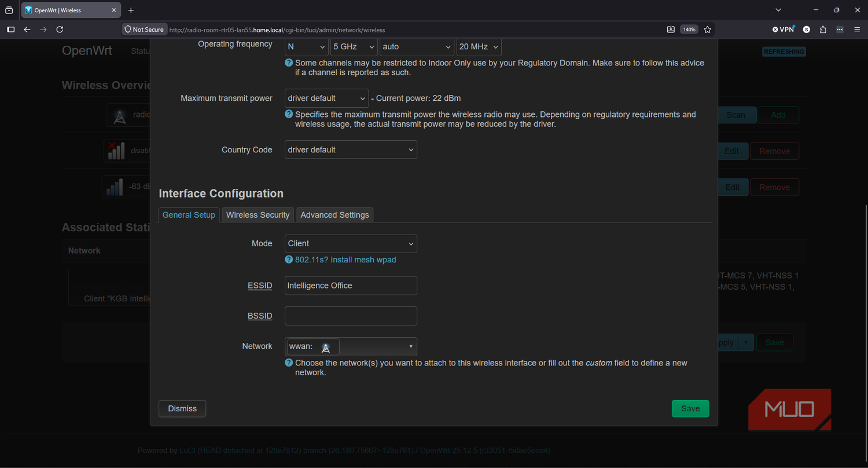Switch to Wireless Security tab
The height and width of the screenshot is (468, 868).
pyautogui.click(x=258, y=215)
